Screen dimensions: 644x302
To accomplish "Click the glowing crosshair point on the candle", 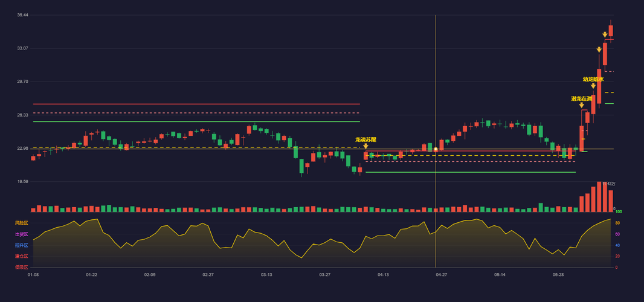I will coord(436,149).
